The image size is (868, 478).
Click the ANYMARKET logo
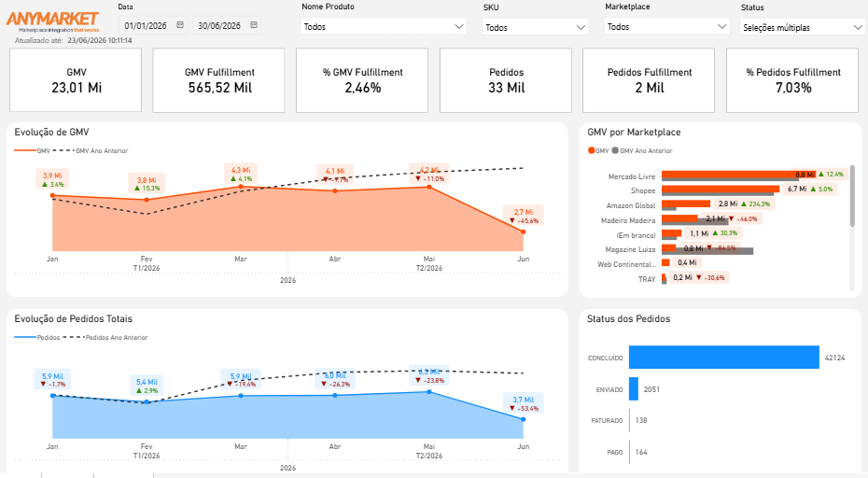click(52, 21)
